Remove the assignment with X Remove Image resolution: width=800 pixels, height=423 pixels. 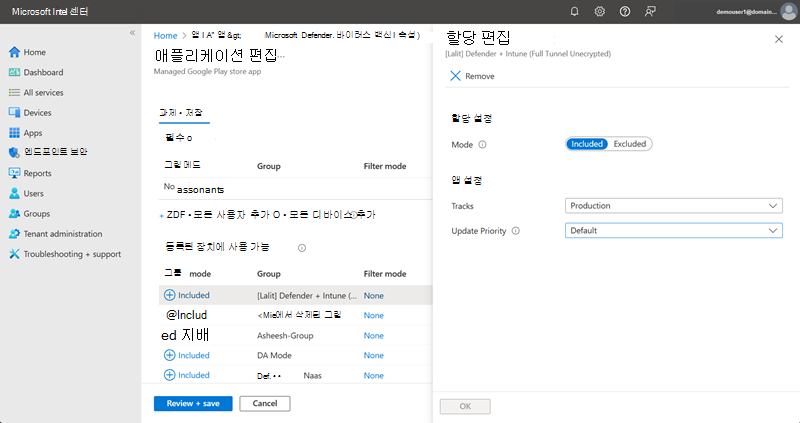click(472, 76)
